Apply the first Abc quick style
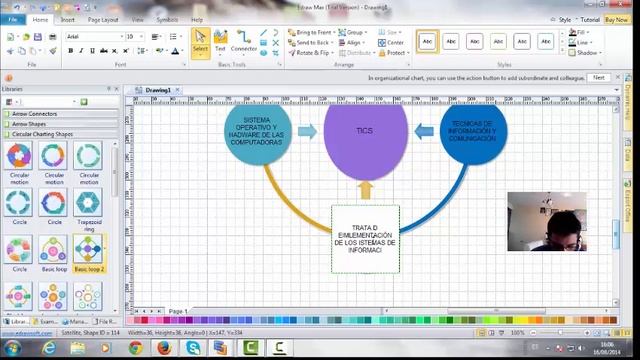Screen dimensions: 640x360 tap(427, 42)
